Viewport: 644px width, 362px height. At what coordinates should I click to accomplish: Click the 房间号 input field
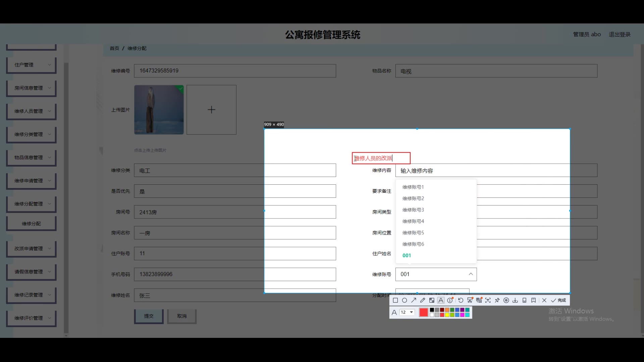coord(235,212)
